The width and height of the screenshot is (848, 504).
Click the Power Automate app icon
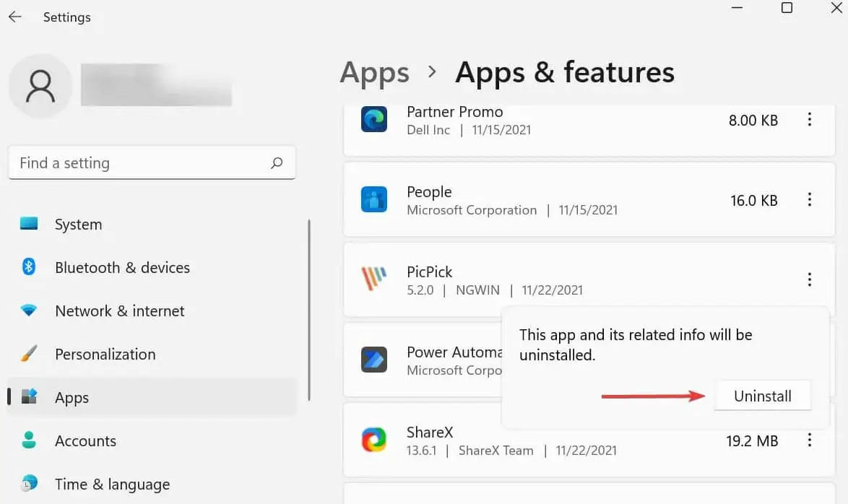point(373,360)
